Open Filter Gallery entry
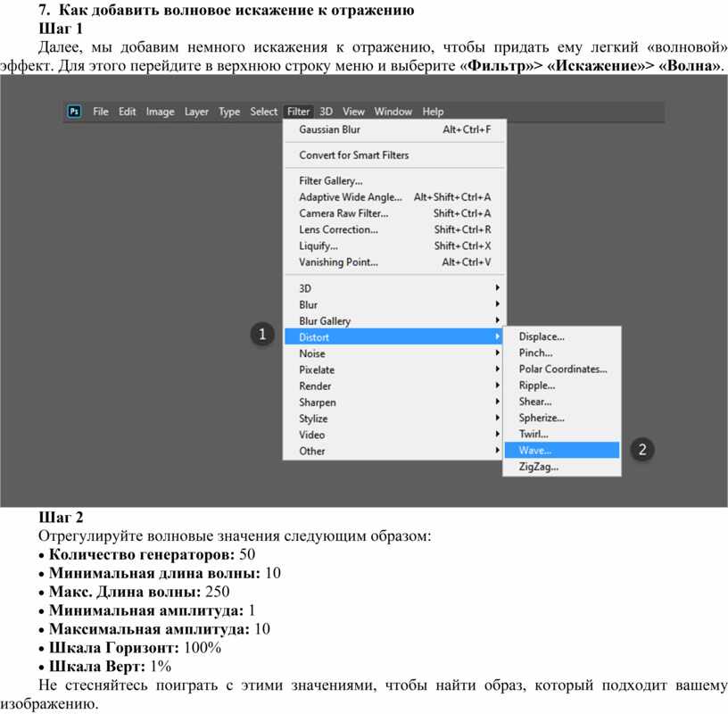728x714 pixels. (x=394, y=180)
